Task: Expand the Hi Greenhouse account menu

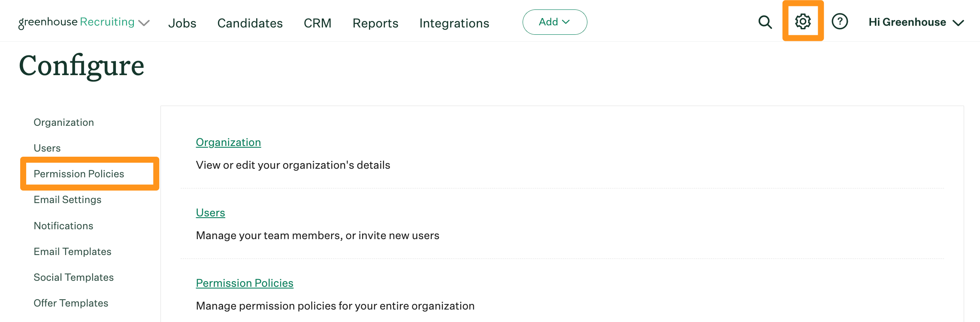Action: 916,22
